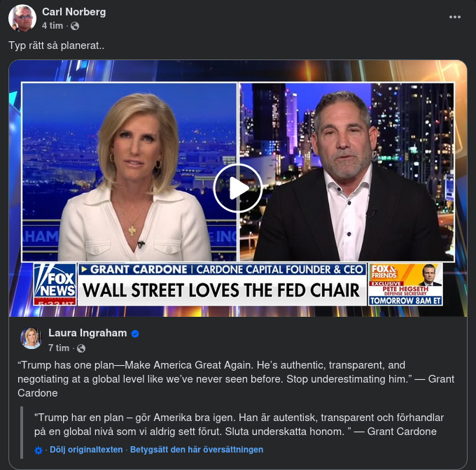Play the Fox News video
476x470 pixels.
(238, 188)
